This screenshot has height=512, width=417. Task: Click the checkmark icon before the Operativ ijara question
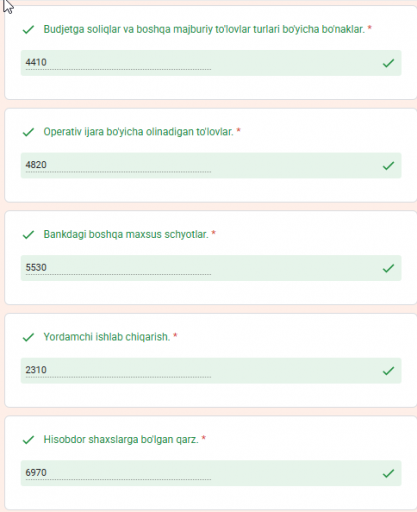coord(28,132)
